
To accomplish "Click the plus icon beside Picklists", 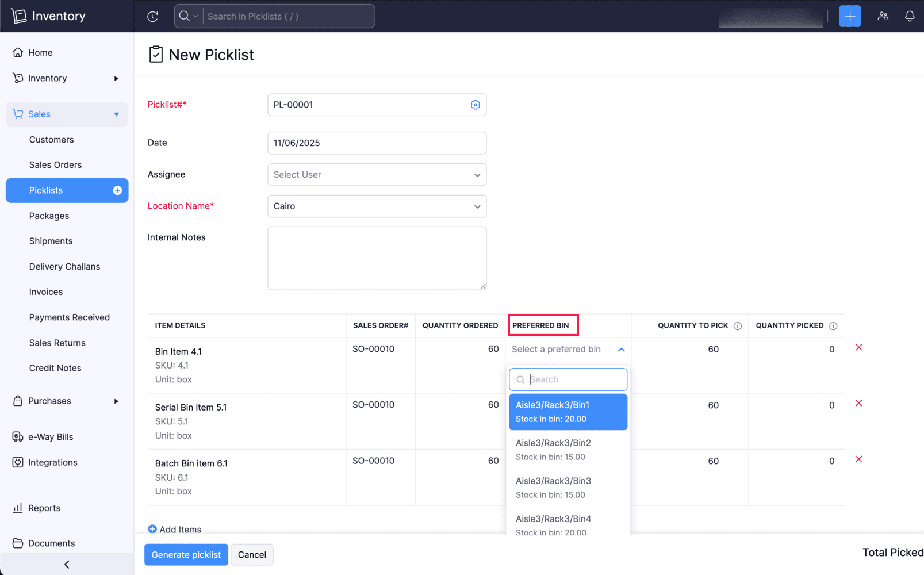I will coord(117,190).
